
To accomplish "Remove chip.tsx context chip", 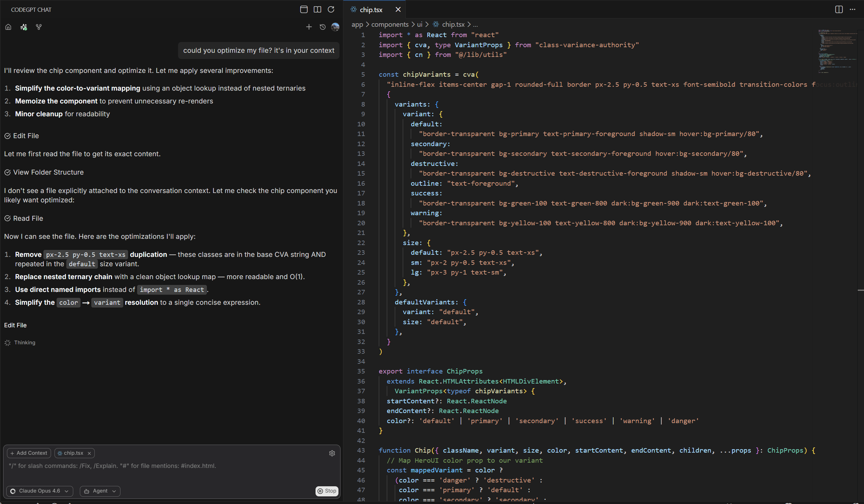I will (x=89, y=453).
